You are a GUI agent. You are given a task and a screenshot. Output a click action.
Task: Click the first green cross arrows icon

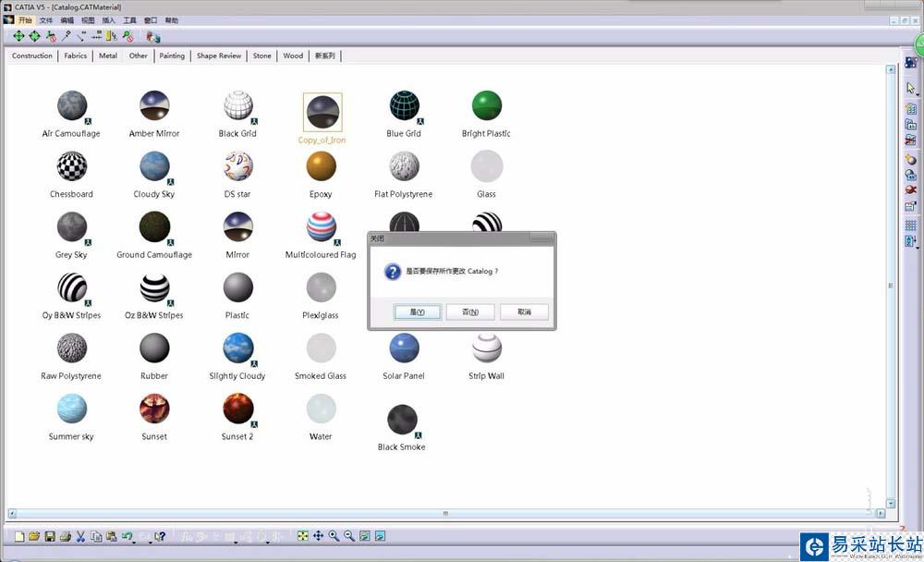18,37
